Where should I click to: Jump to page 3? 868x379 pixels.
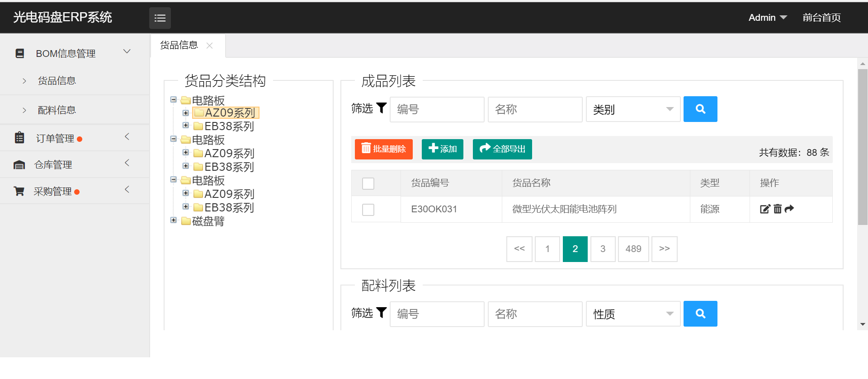coord(603,249)
